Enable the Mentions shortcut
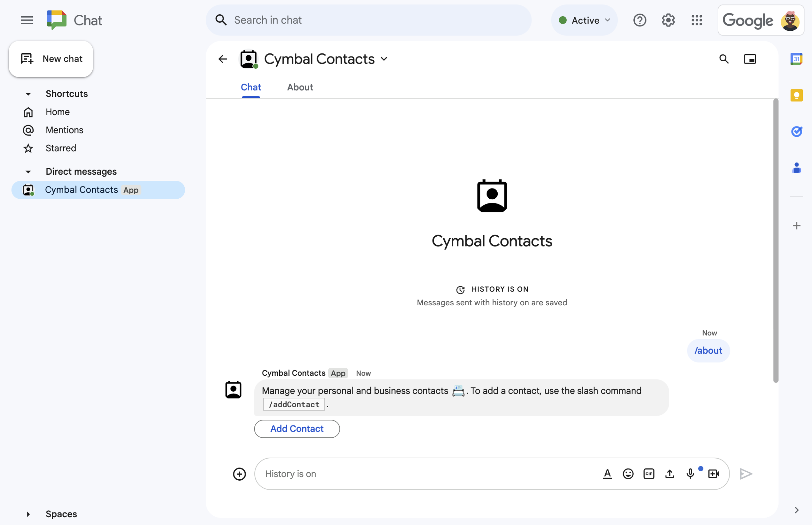This screenshot has width=812, height=525. (x=65, y=130)
